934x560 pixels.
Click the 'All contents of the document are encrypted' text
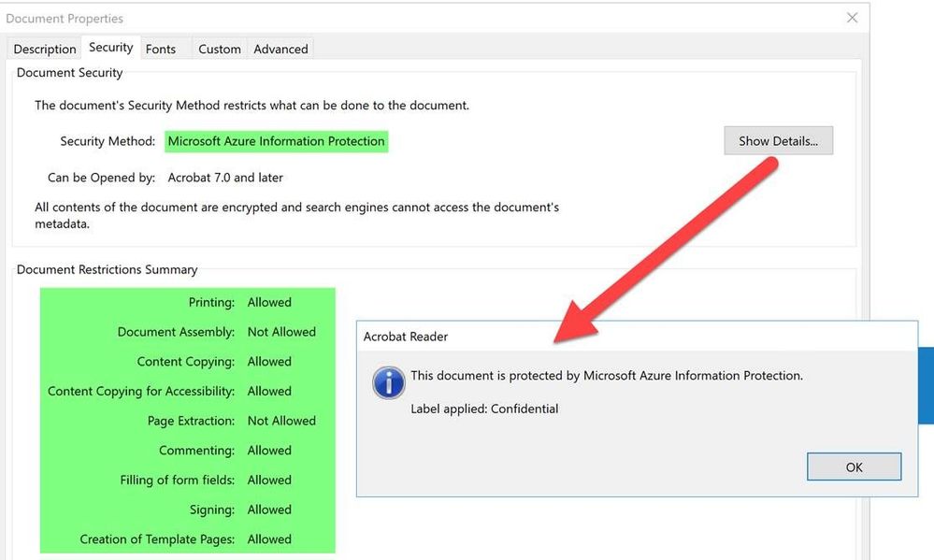(x=296, y=215)
